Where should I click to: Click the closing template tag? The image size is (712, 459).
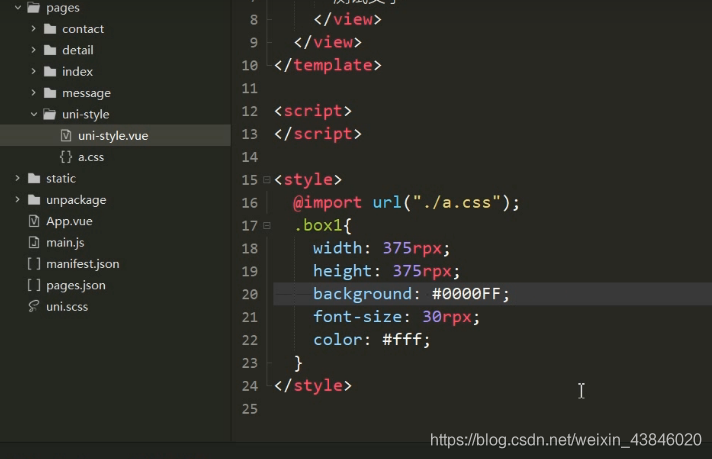328,65
